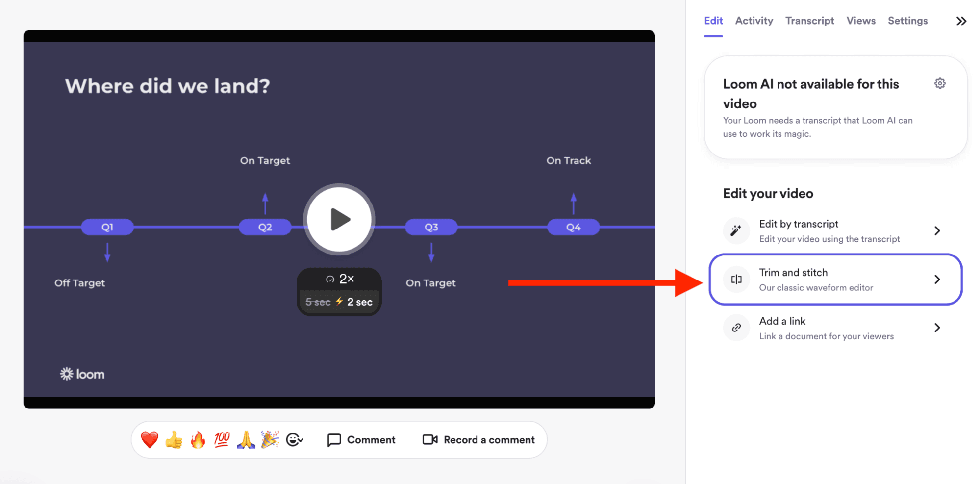React with the party popper emoji
Image resolution: width=980 pixels, height=484 pixels.
[x=270, y=440]
